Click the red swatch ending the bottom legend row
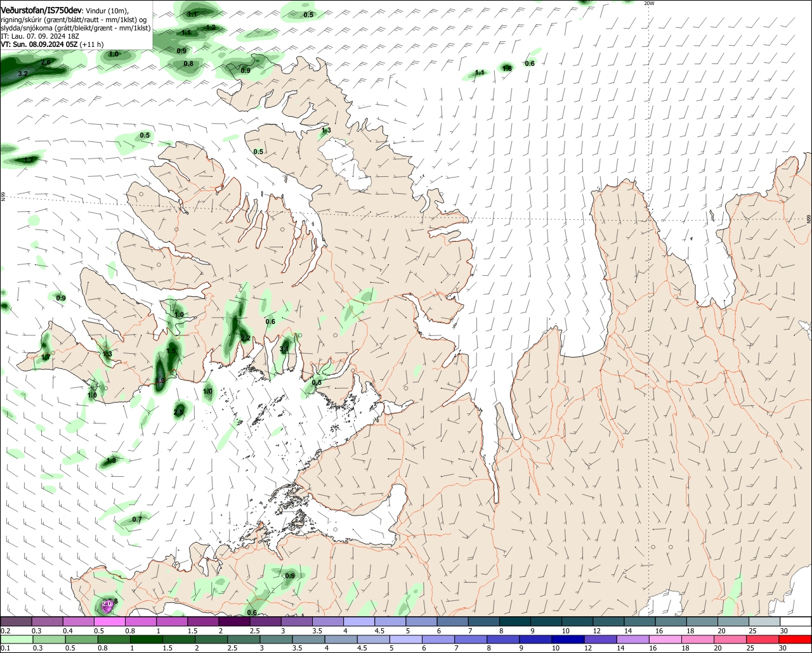812x653 pixels. coord(796,640)
